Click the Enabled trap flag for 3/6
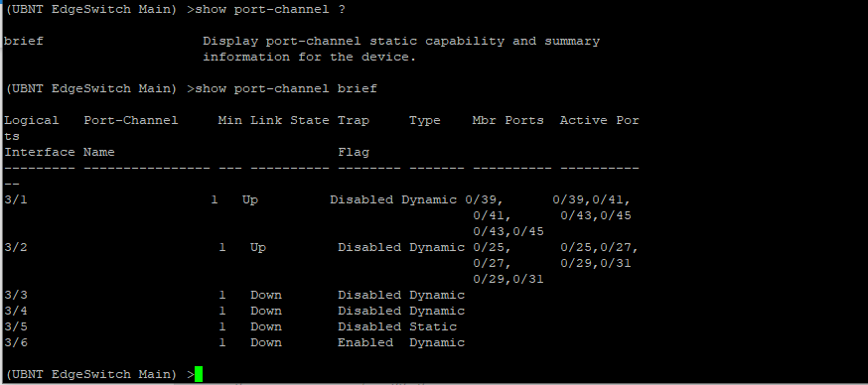 [365, 342]
